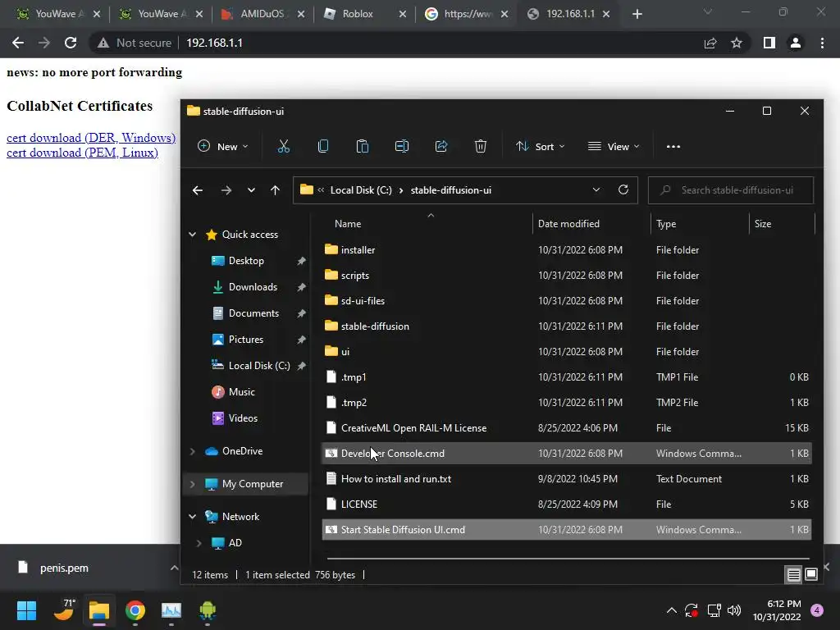The height and width of the screenshot is (630, 840).
Task: Open a new Chrome tab
Action: coord(637,14)
